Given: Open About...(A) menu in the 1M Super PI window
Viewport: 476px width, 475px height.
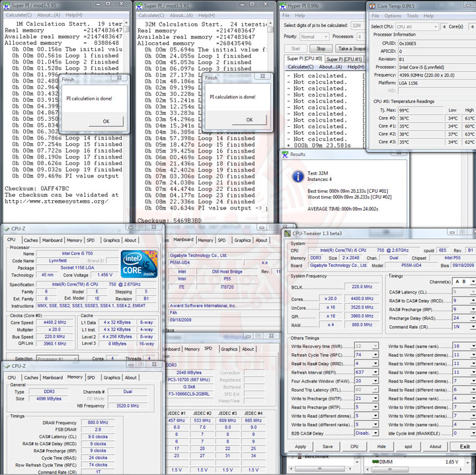Looking at the screenshot, I should pyautogui.click(x=48, y=15).
